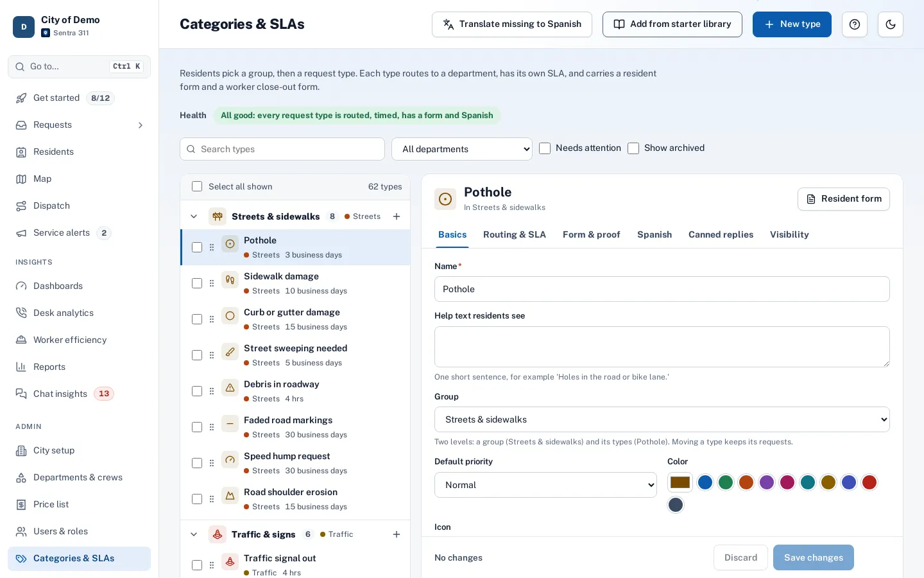Check Select all shown
924x578 pixels.
(x=197, y=186)
